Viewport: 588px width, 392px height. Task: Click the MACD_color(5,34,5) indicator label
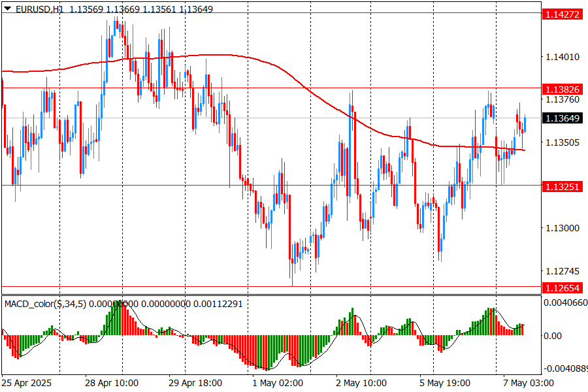click(x=44, y=303)
